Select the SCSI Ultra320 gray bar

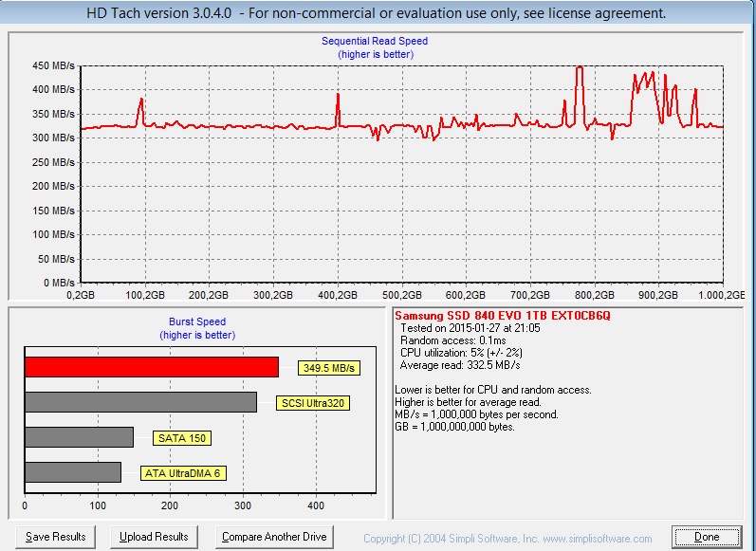(140, 402)
